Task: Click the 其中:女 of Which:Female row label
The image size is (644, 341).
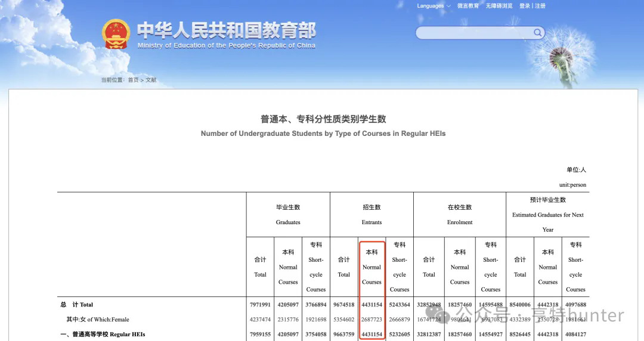Action: pyautogui.click(x=97, y=320)
